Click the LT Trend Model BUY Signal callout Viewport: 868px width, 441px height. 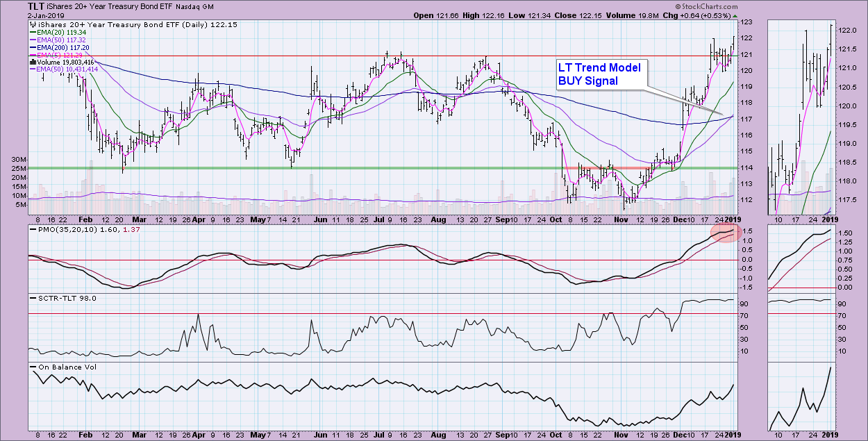(601, 74)
